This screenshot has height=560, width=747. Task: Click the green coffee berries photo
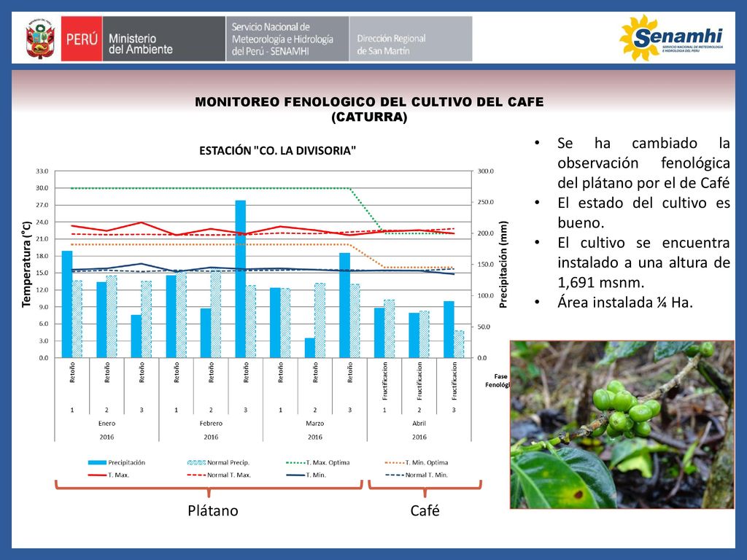pyautogui.click(x=622, y=425)
